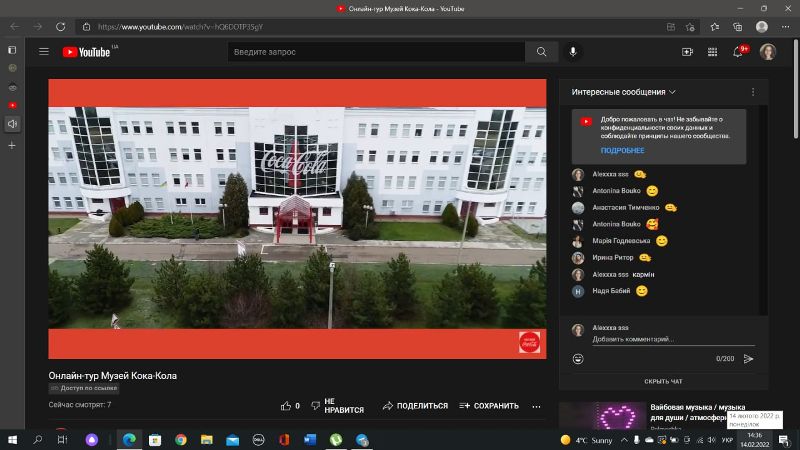Click the Coca-Cola channel watermark in video
Image resolution: width=800 pixels, height=450 pixels.
[x=529, y=342]
